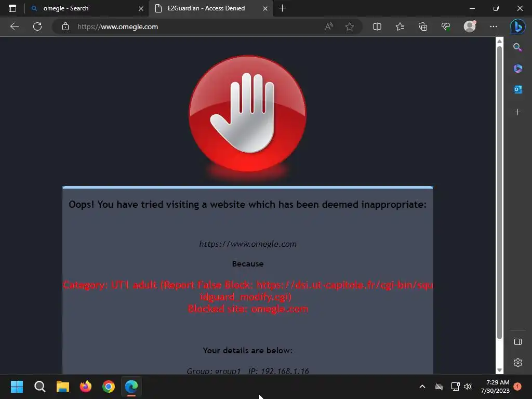Image resolution: width=532 pixels, height=399 pixels.
Task: Select the E2Guardian - Access Denied tab
Action: tap(211, 8)
